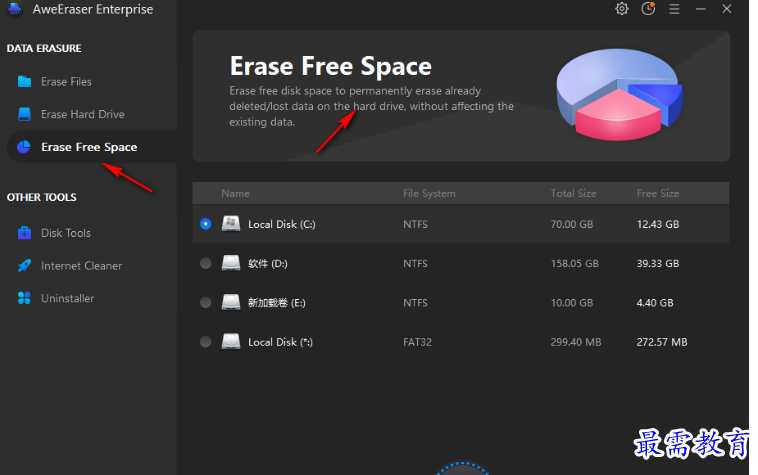Image resolution: width=758 pixels, height=475 pixels.
Task: Open the settings gear icon
Action: 621,9
